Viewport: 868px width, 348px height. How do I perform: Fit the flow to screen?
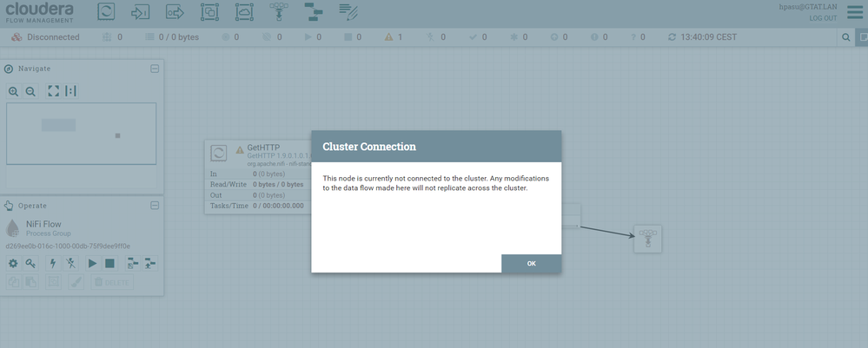(x=53, y=91)
